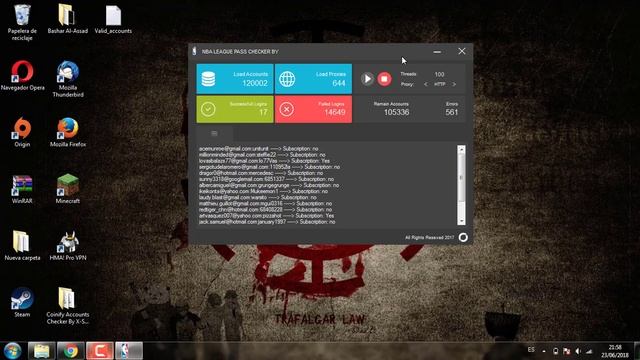Click the red Camtasia taskbar icon
This screenshot has height=360, width=640.
pos(100,351)
